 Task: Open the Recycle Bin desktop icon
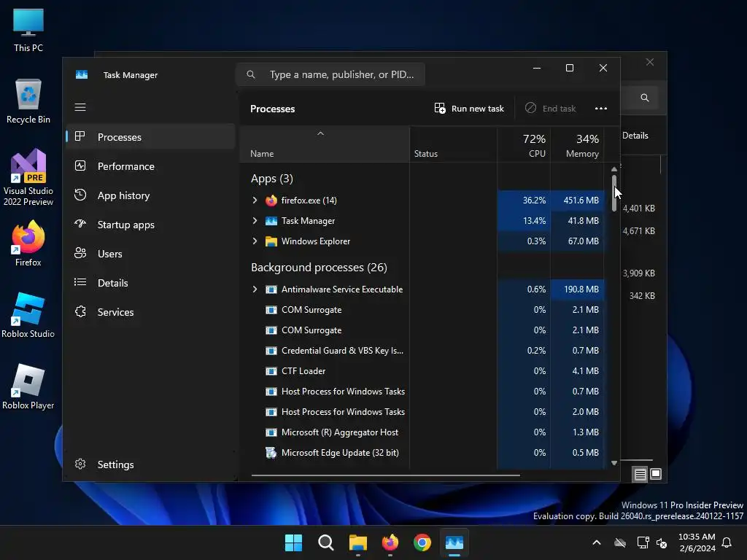click(x=28, y=101)
